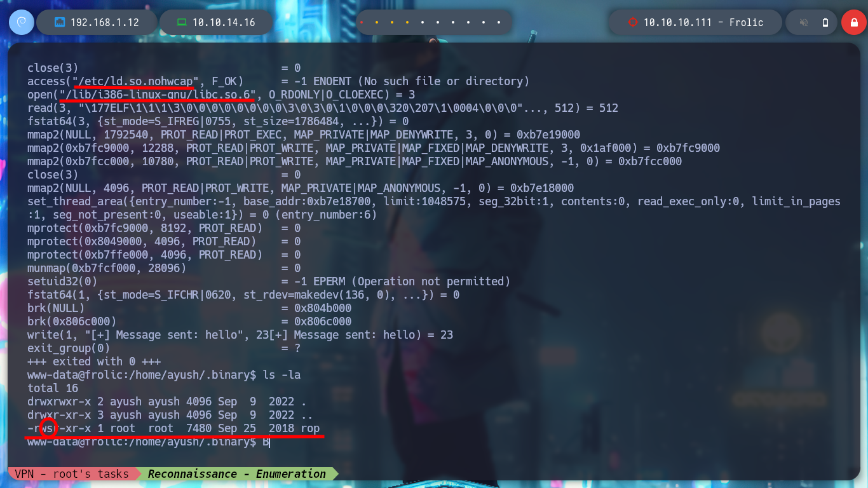The width and height of the screenshot is (868, 488).
Task: Switch to the second yellow workspace dot
Action: 377,23
